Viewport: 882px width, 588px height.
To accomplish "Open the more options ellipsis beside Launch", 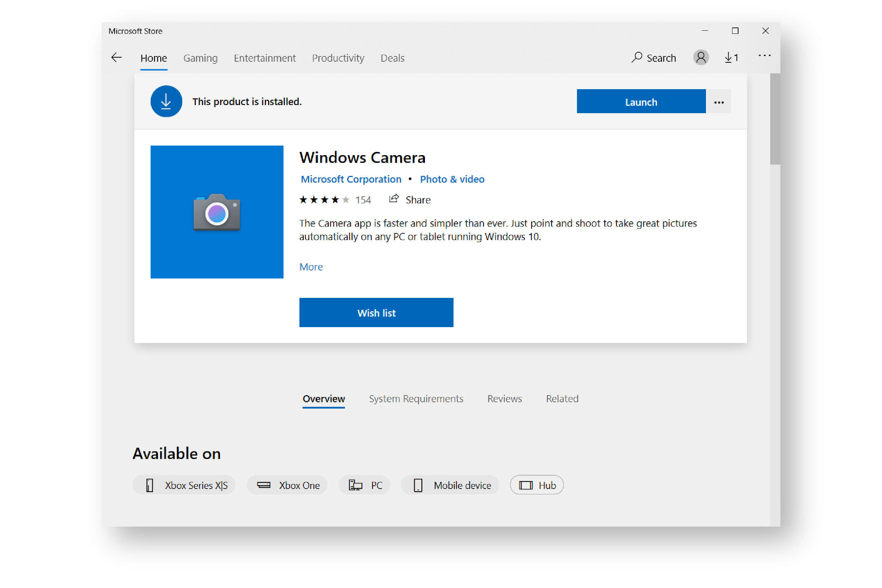I will [x=718, y=101].
